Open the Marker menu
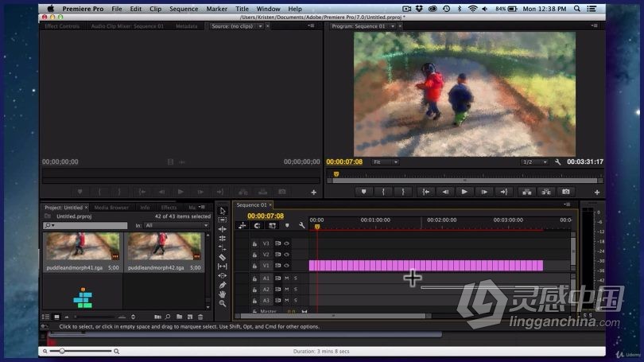 (x=216, y=9)
